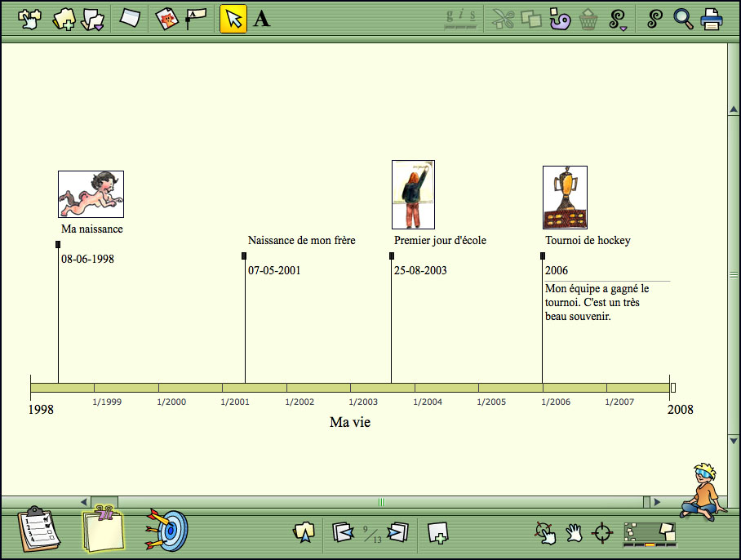Select the first day of school picture

[413, 194]
